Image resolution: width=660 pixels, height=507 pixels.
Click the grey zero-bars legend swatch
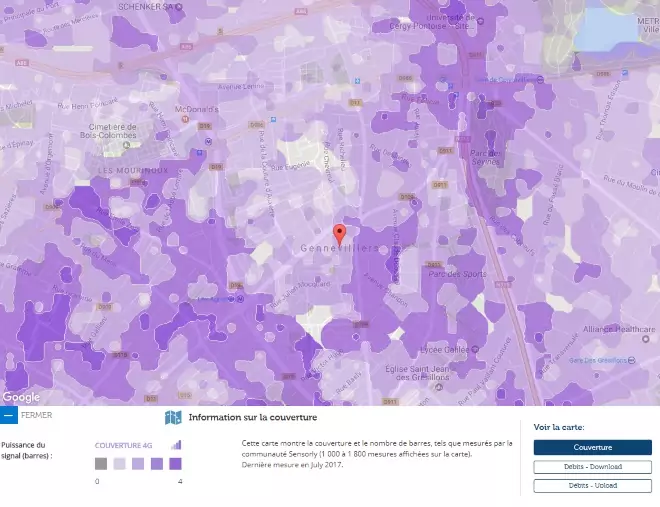(x=101, y=464)
